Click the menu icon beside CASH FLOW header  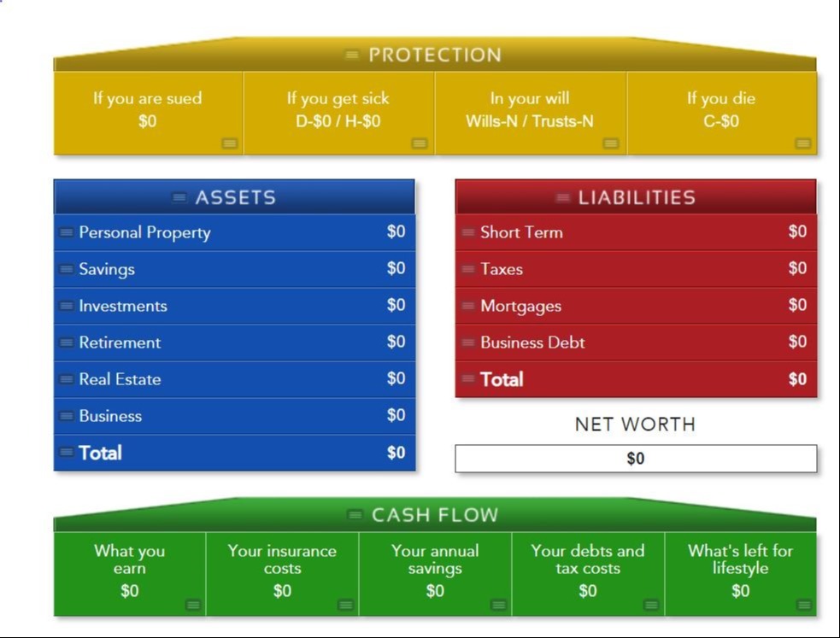pos(355,515)
